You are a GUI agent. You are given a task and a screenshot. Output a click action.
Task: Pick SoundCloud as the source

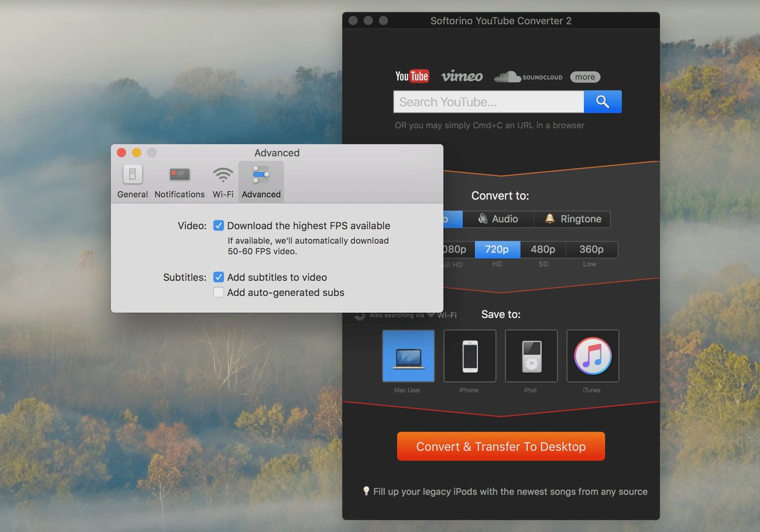pyautogui.click(x=528, y=77)
